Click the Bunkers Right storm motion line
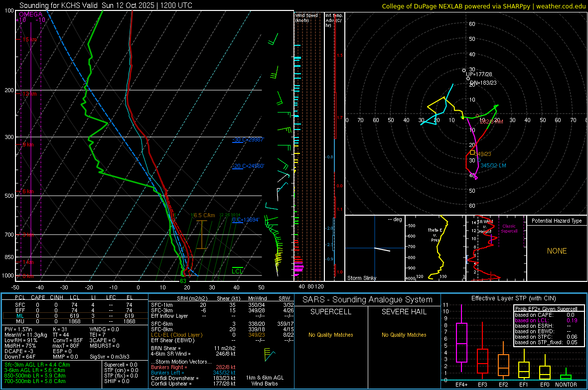 pyautogui.click(x=193, y=367)
